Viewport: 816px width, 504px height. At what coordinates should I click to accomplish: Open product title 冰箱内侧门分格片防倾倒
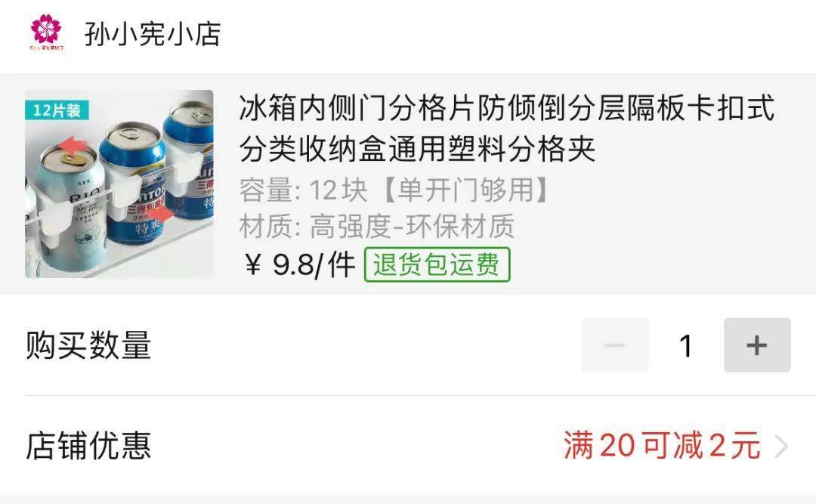click(x=507, y=128)
